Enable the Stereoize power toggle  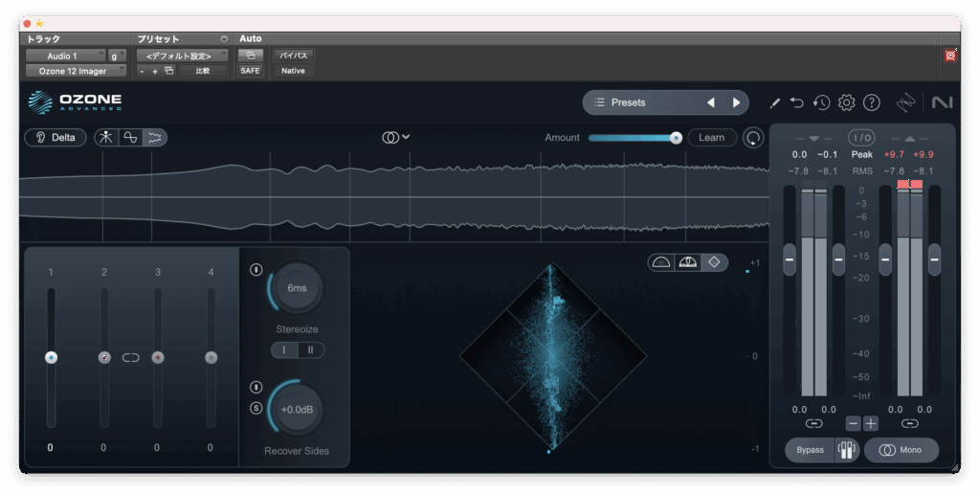256,269
